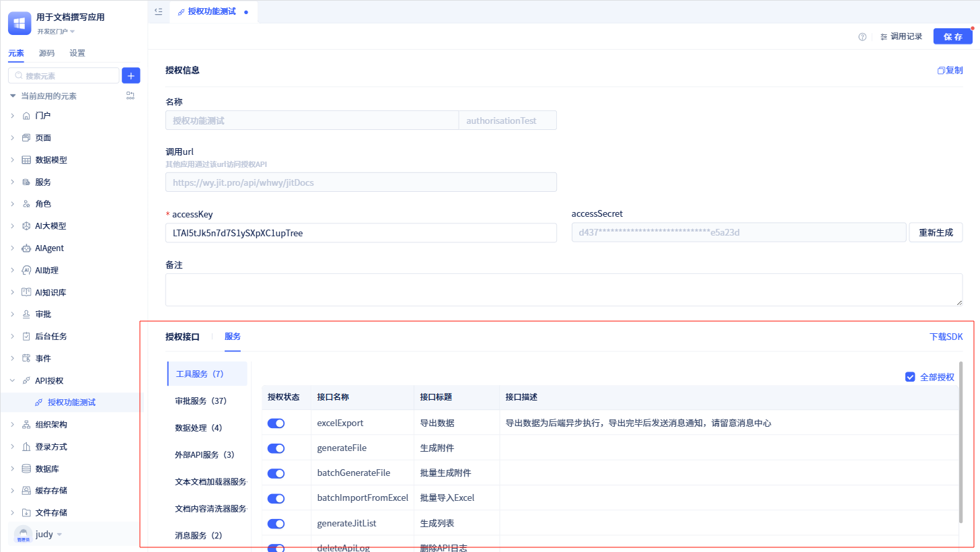Click the tree structure icon beside 当前应用的元素

coord(130,96)
